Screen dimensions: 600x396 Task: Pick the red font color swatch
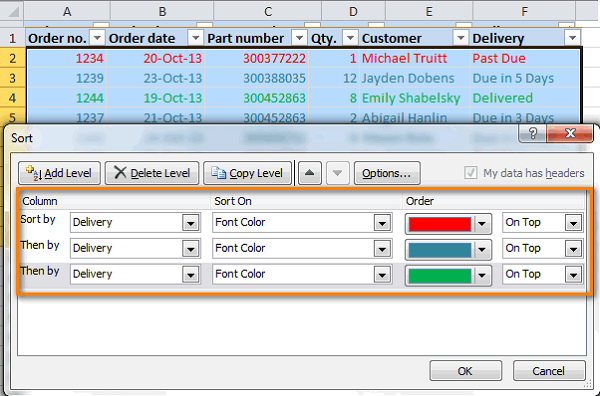click(440, 224)
